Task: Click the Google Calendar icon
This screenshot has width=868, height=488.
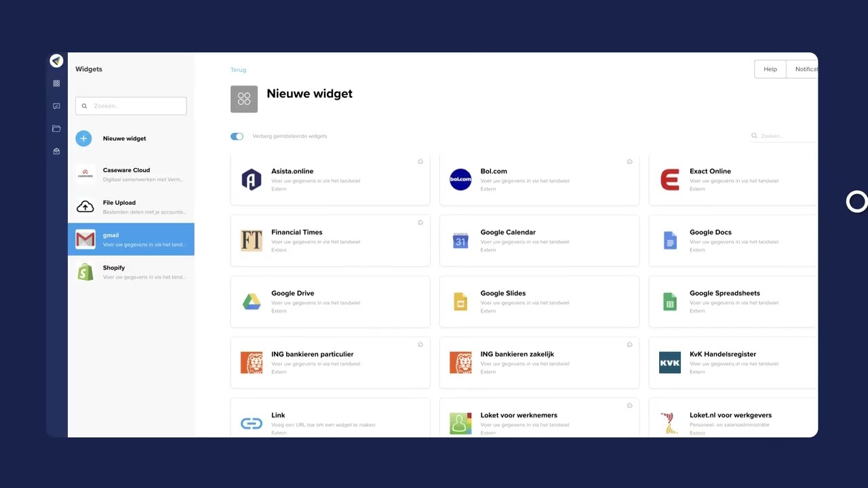Action: 460,241
